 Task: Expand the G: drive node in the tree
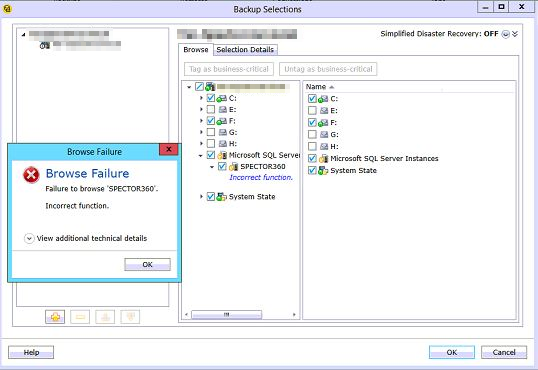click(x=201, y=132)
